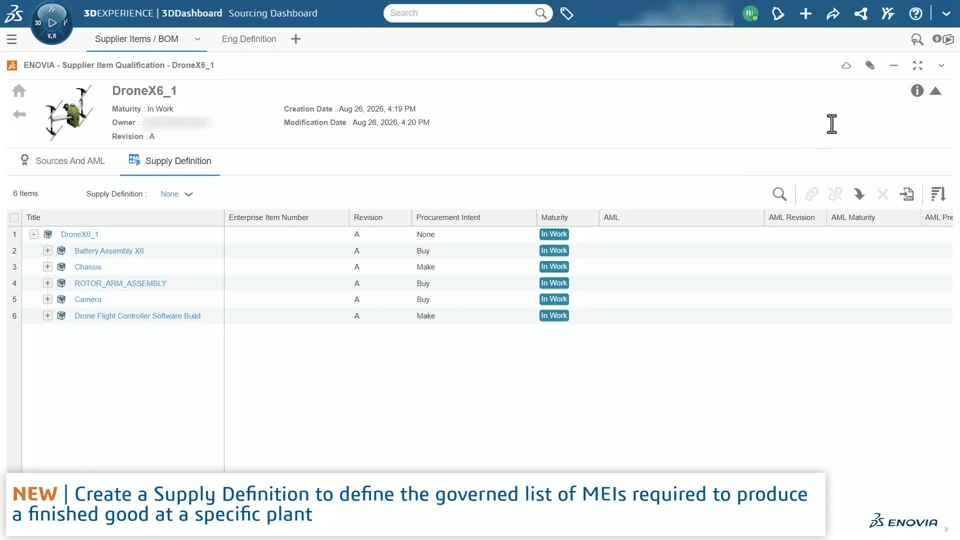The image size is (960, 540).
Task: Switch to the Sources And AML tab
Action: (62, 160)
